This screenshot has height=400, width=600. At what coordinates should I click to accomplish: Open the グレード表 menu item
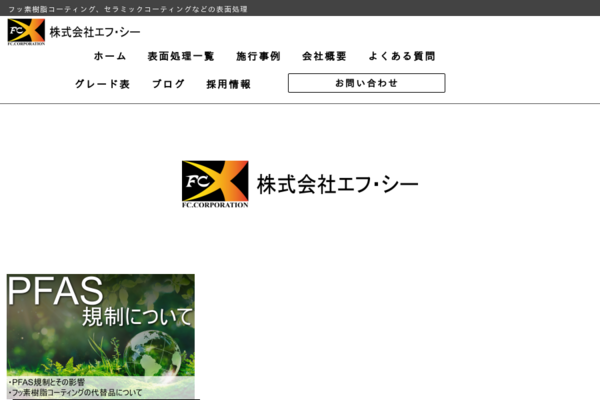click(102, 84)
